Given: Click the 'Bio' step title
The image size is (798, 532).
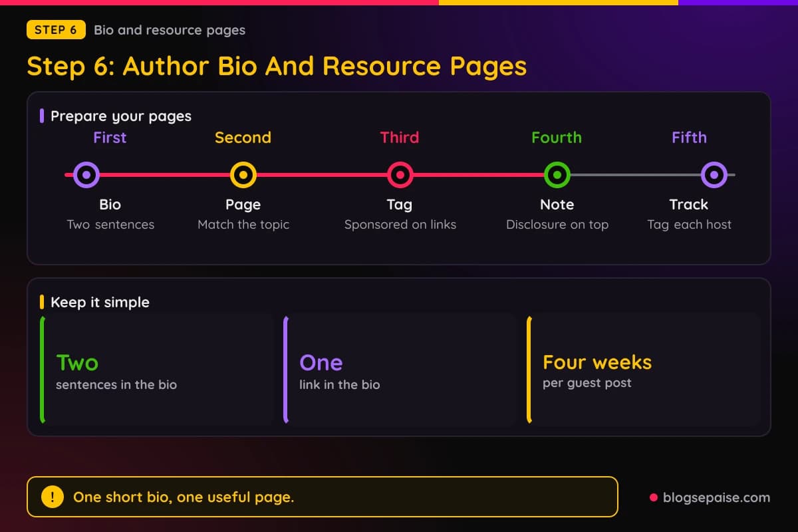Looking at the screenshot, I should tap(110, 204).
